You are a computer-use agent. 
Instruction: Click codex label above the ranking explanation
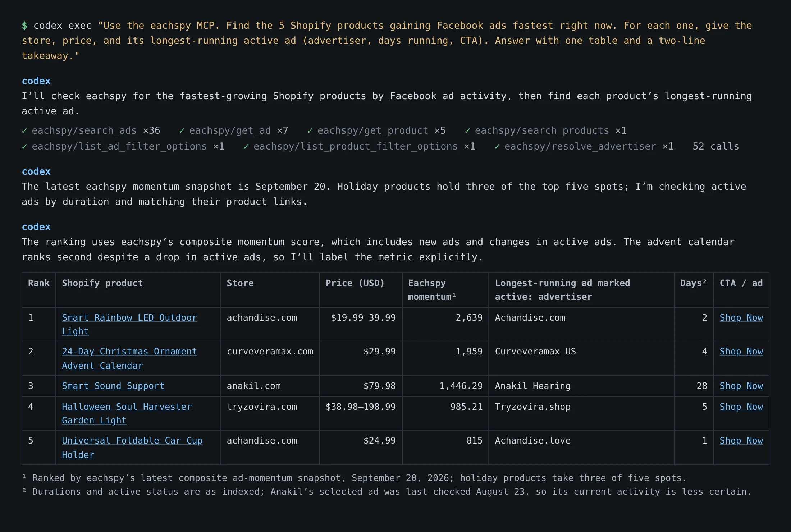pos(36,227)
